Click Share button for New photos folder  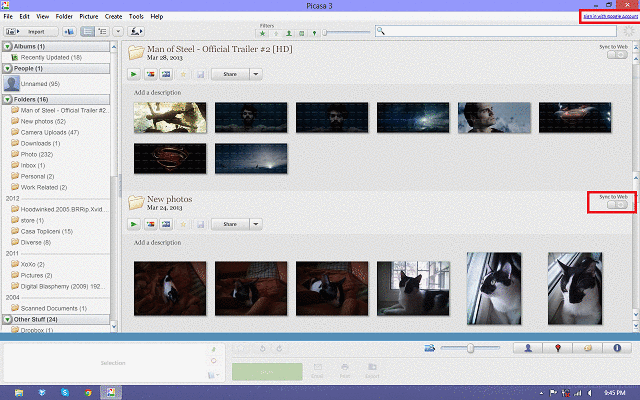230,224
